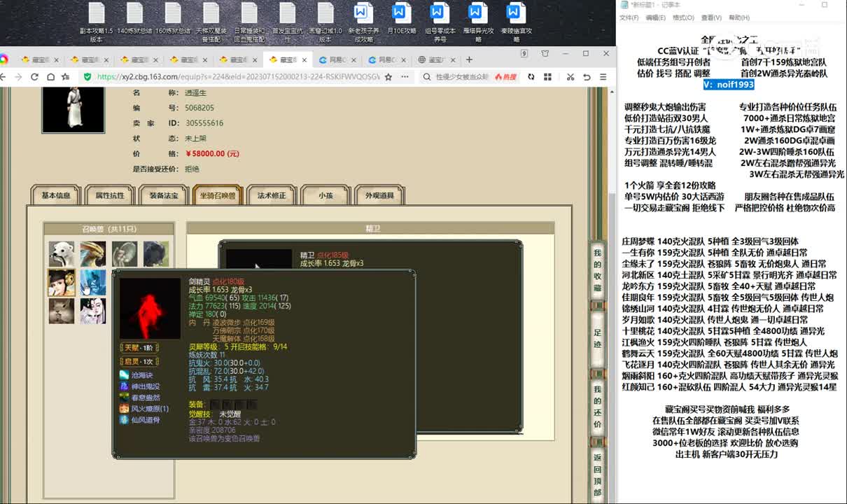
Task: Open the grid apps icon in the browser toolbar
Action: (547, 76)
